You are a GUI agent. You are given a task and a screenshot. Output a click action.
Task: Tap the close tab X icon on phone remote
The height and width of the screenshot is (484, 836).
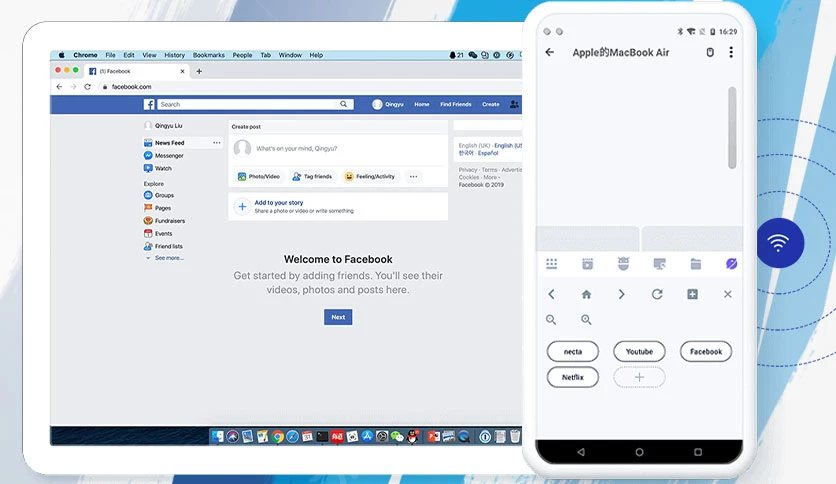pos(728,294)
